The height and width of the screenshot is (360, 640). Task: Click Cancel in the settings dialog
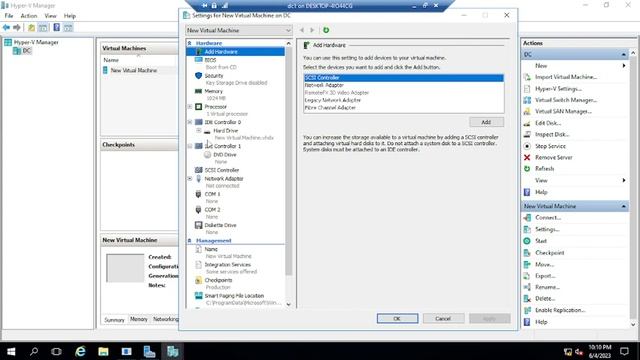coord(443,318)
